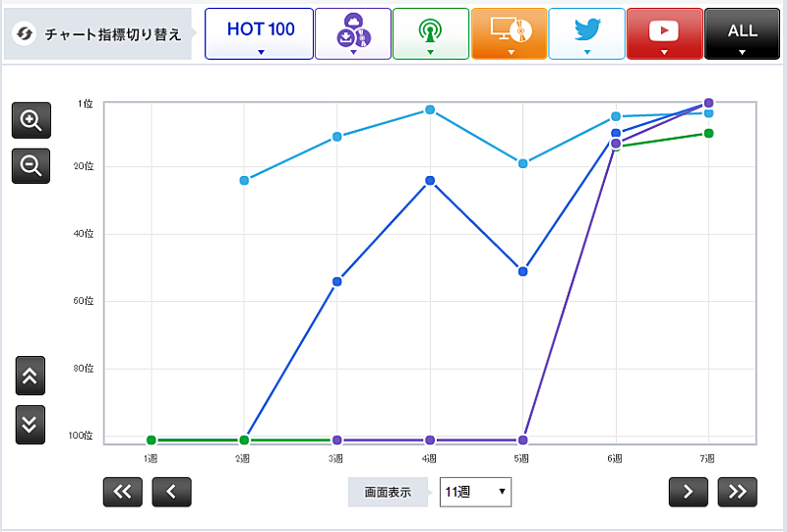Click the magnifier zoom-out icon
Image resolution: width=787 pixels, height=532 pixels.
(30, 166)
